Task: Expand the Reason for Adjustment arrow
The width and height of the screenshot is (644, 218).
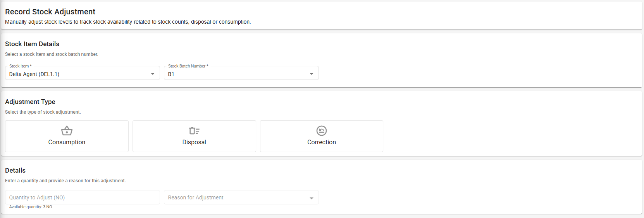Action: (312, 198)
